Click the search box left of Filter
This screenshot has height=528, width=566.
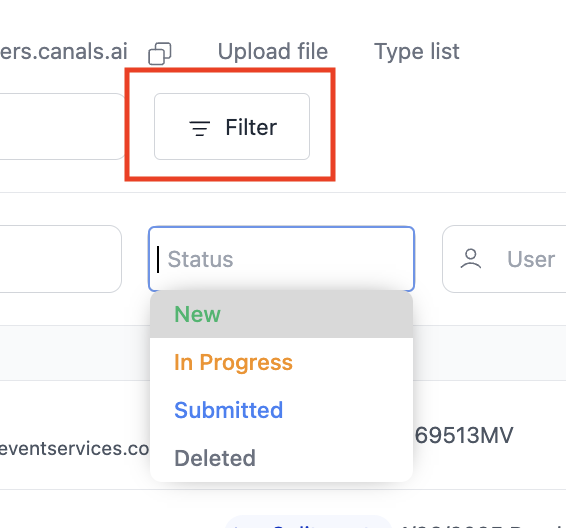tap(62, 126)
